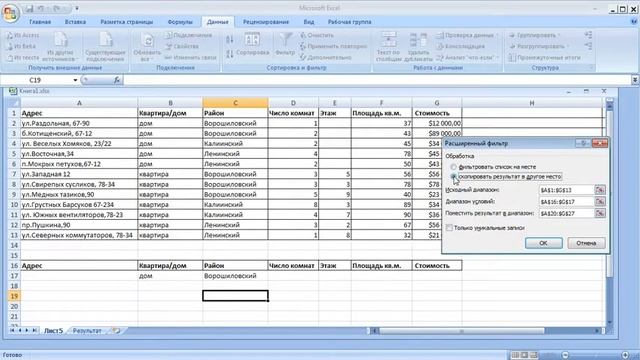The width and height of the screenshot is (640, 360).
Task: Switch to 'Вид' ribbon tab
Action: (x=309, y=22)
